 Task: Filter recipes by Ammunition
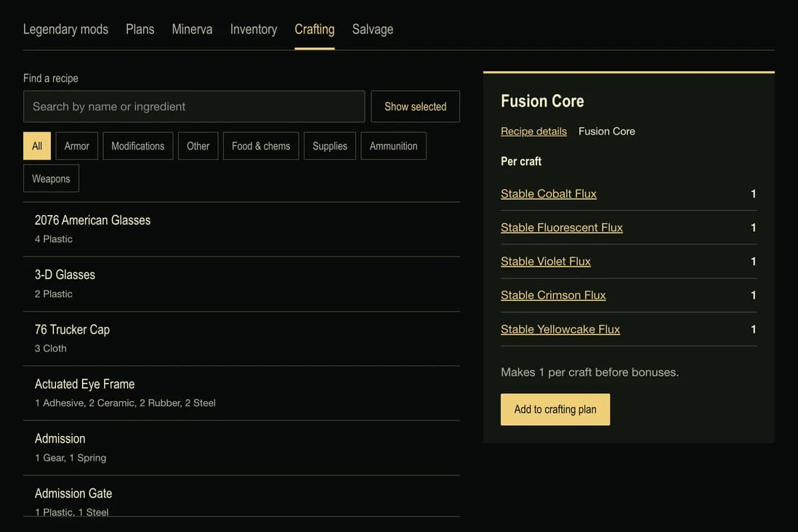coord(393,146)
